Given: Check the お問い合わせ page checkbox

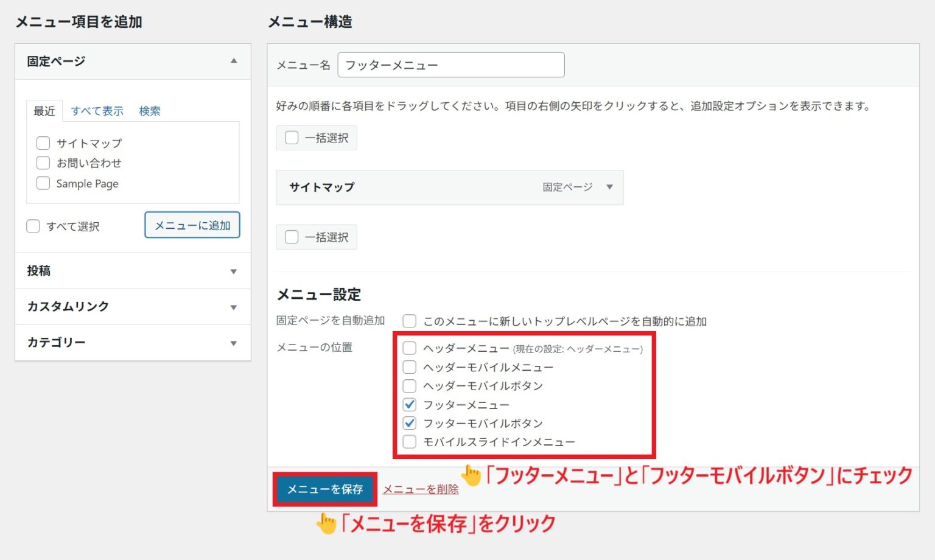Looking at the screenshot, I should [43, 163].
